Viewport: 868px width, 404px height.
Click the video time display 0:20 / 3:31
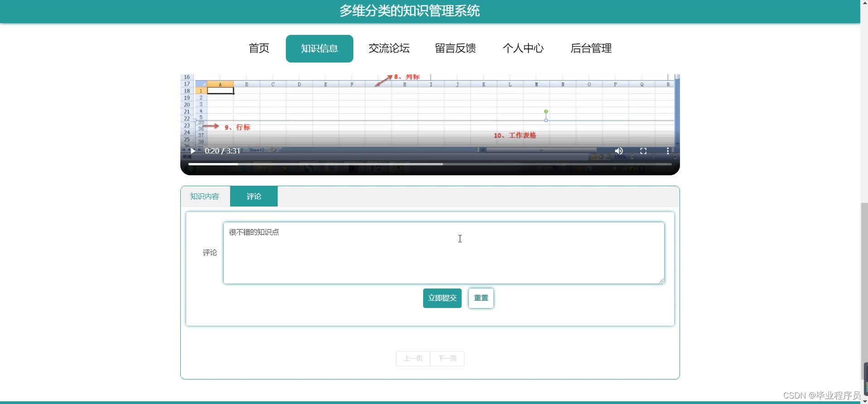(x=222, y=151)
